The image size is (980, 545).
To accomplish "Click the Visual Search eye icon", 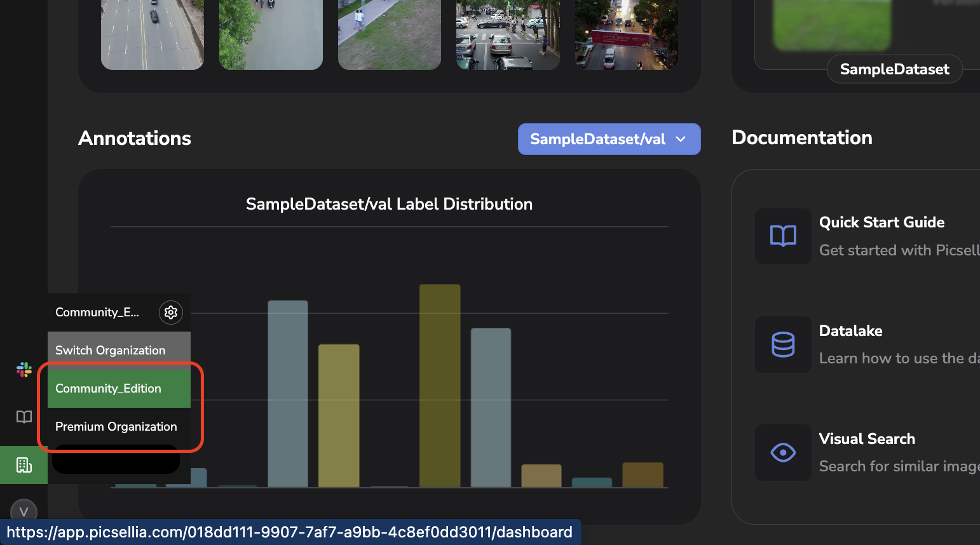I will click(x=783, y=452).
